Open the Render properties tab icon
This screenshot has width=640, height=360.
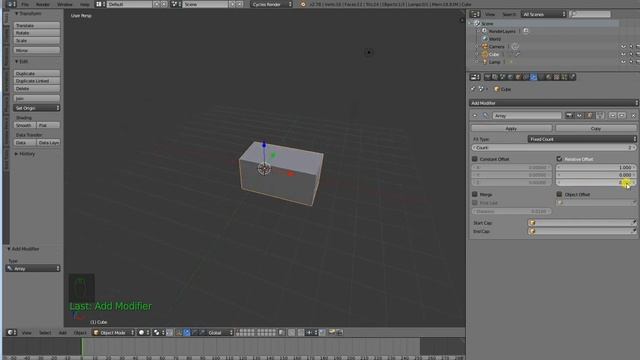point(488,77)
